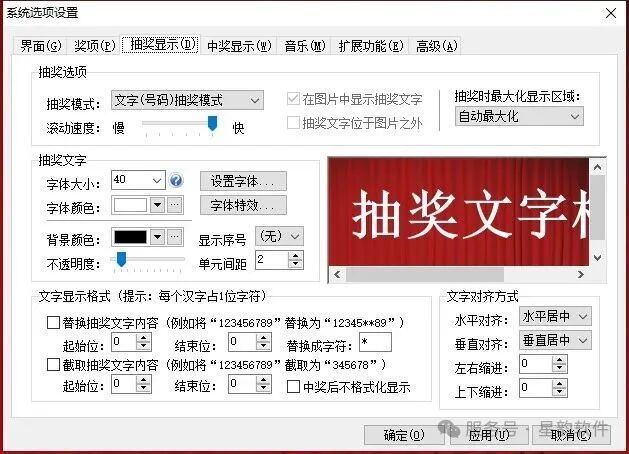Open 抽奖模式 dropdown
The height and width of the screenshot is (454, 629).
pyautogui.click(x=187, y=100)
